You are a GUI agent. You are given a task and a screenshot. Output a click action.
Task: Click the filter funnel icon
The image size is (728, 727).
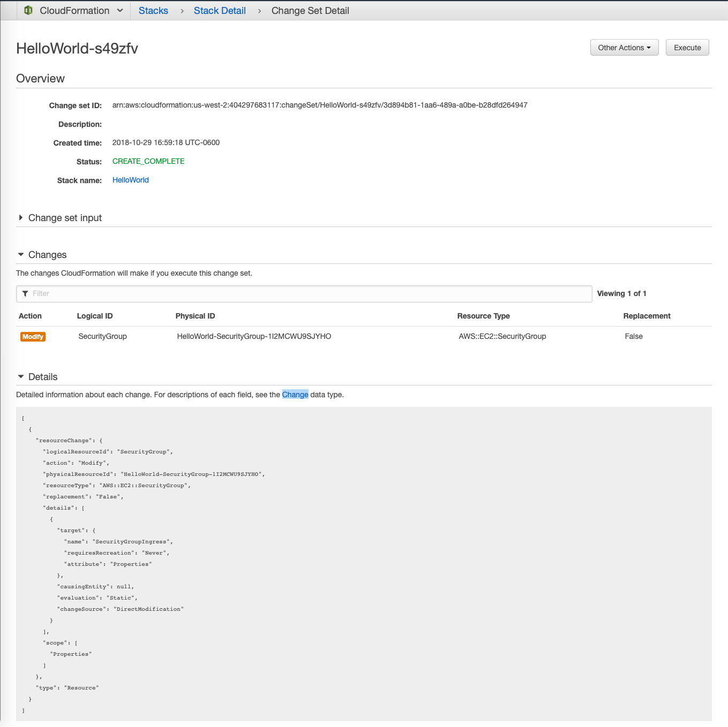pyautogui.click(x=25, y=293)
